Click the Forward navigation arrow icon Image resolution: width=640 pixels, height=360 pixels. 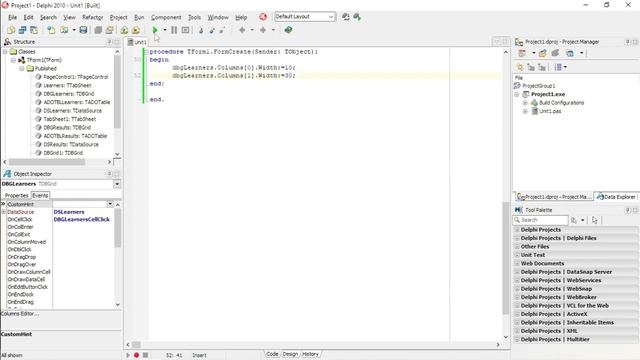tap(263, 30)
